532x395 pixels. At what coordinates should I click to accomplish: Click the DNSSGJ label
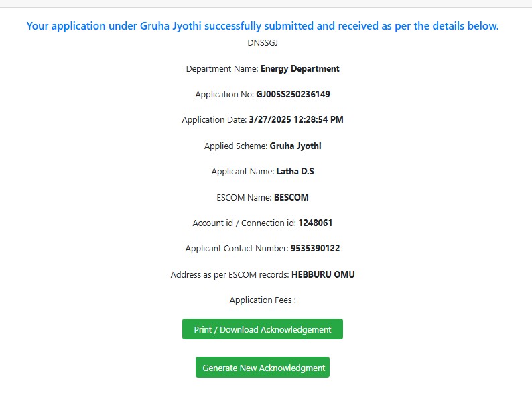tap(263, 43)
